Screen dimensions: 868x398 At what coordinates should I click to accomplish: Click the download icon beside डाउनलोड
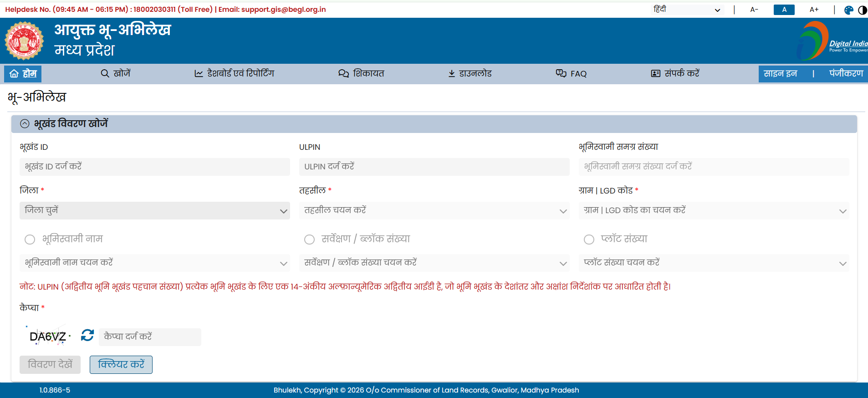451,74
